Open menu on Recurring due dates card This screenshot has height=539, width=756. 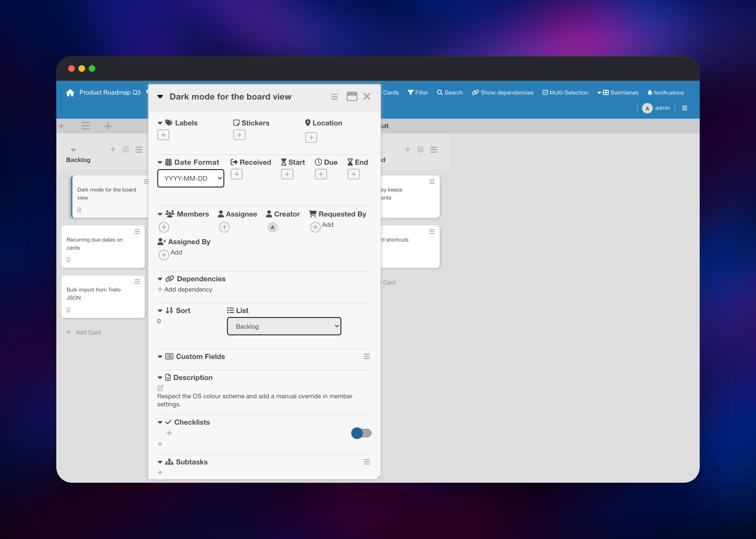(137, 232)
